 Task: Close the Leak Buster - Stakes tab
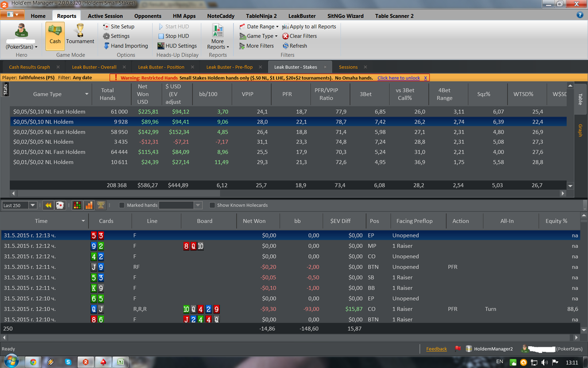(325, 67)
